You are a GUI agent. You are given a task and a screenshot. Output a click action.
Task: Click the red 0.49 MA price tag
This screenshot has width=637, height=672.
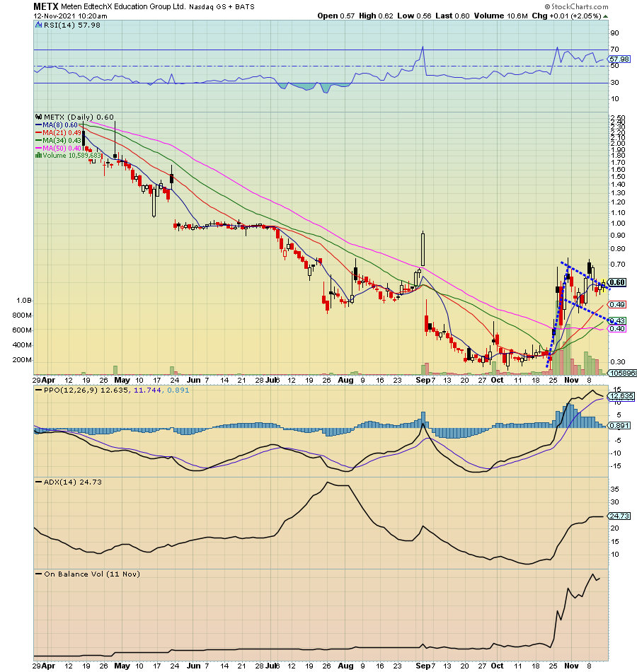click(x=617, y=305)
